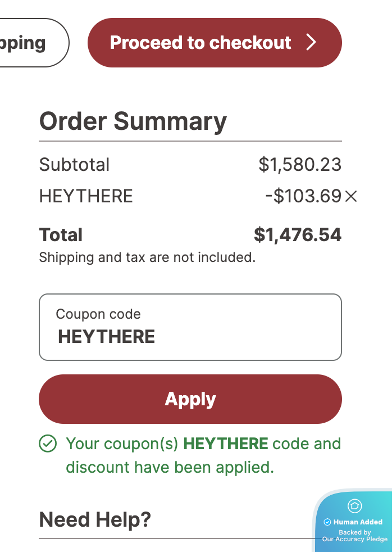Click the HEYTHERE discount line label
392x552 pixels.
click(86, 196)
